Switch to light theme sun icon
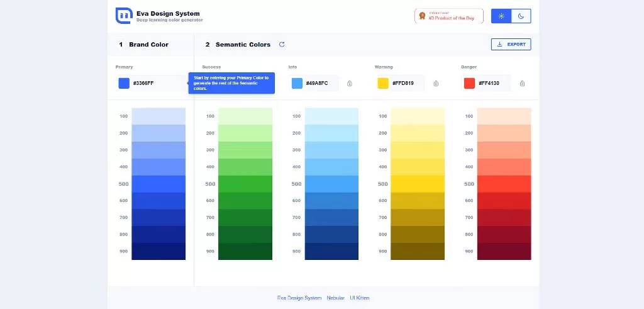This screenshot has width=644, height=309. click(x=501, y=16)
